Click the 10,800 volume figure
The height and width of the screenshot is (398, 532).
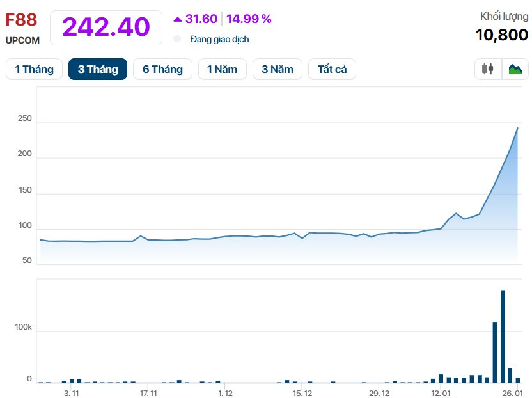pos(501,35)
